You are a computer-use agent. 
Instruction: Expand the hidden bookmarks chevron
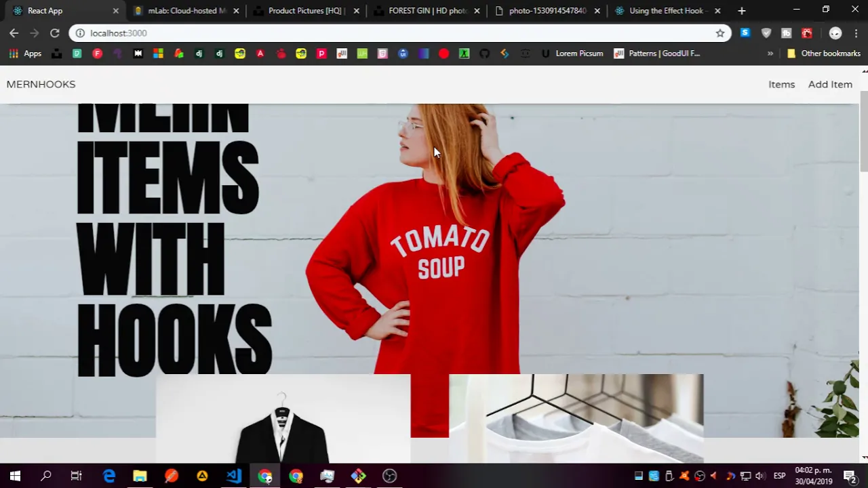coord(770,53)
